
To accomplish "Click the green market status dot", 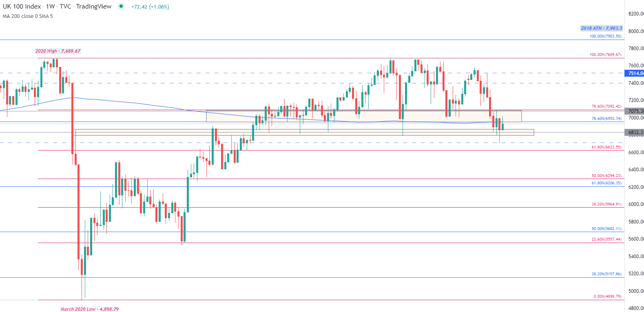I will [x=121, y=6].
